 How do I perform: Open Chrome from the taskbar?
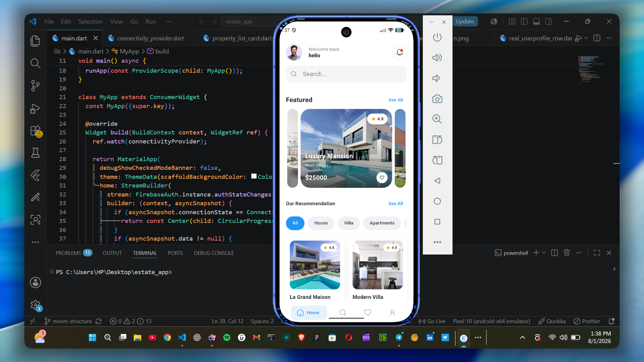click(167, 337)
